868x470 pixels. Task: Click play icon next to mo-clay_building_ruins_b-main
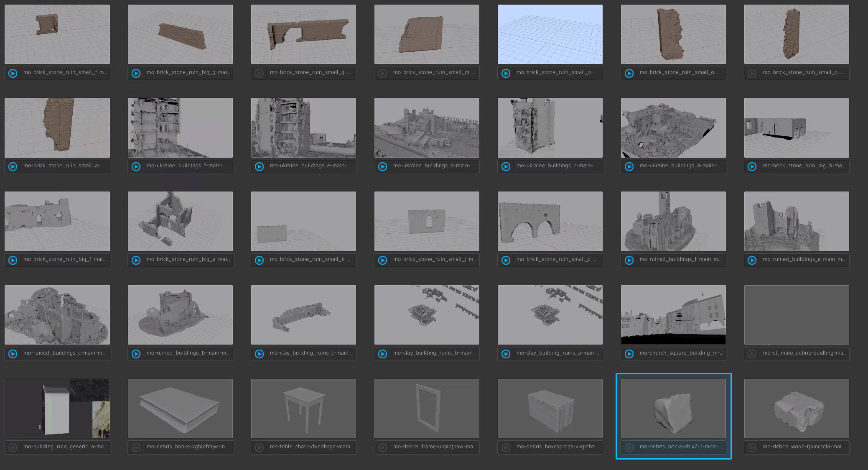[382, 354]
